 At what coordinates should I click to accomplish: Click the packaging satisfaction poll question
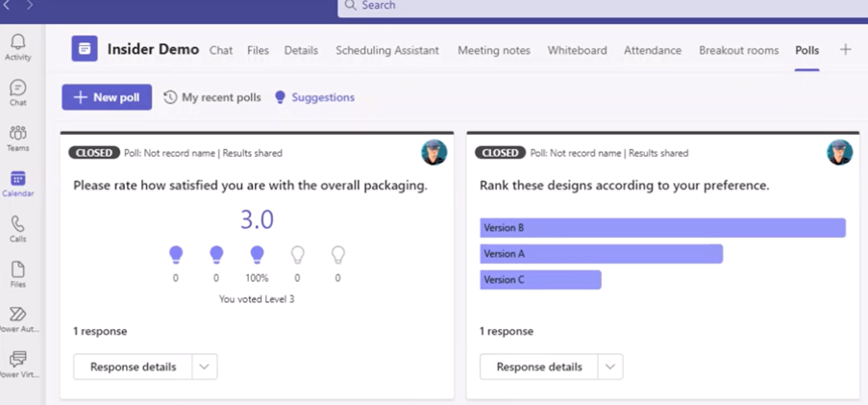point(250,187)
